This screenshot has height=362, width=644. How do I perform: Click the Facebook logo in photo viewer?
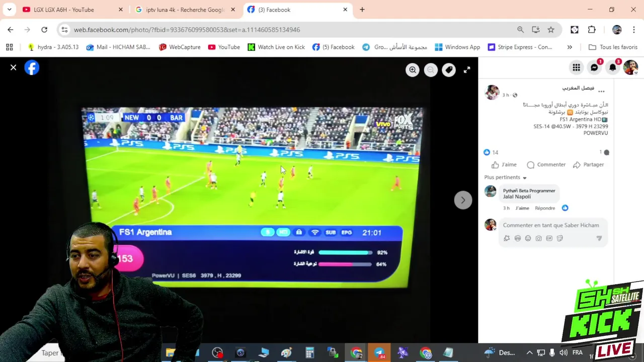32,67
